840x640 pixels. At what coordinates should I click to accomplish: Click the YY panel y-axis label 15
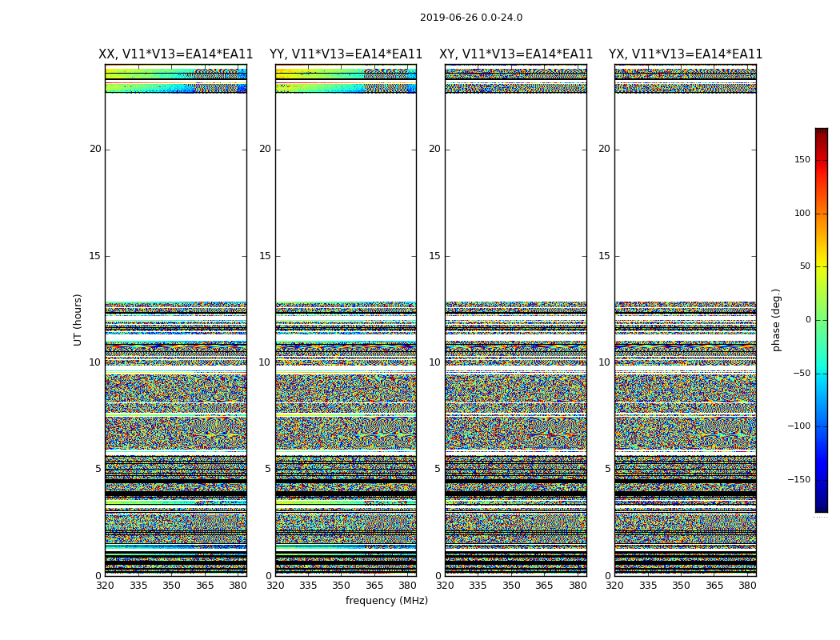point(265,256)
